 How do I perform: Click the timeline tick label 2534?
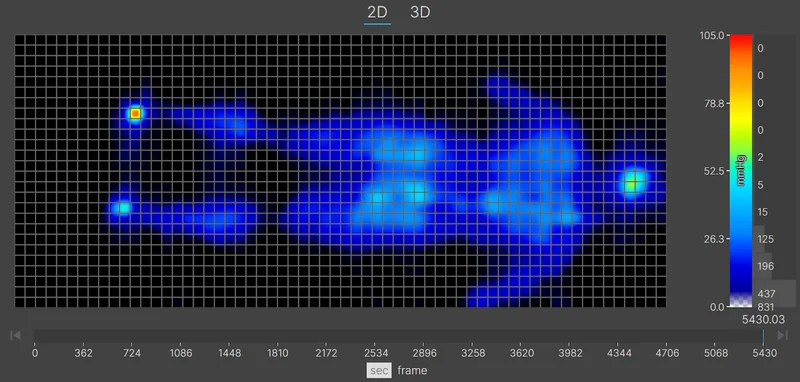point(376,353)
